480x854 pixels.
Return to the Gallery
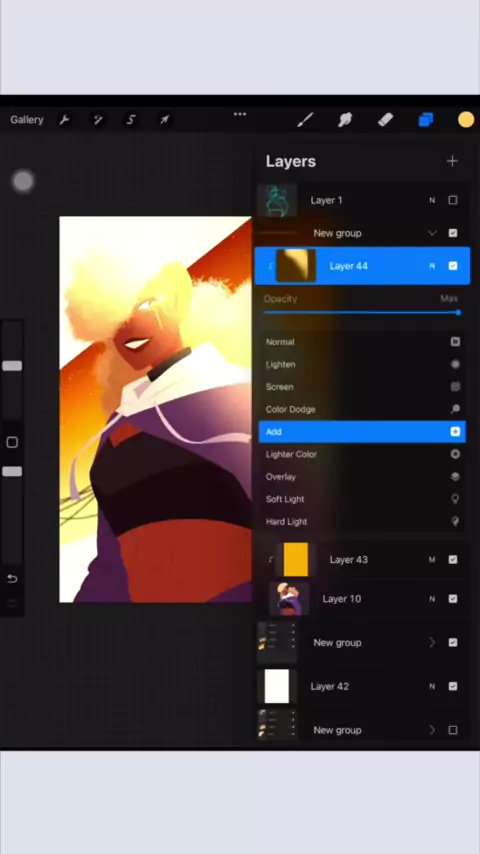click(x=27, y=120)
